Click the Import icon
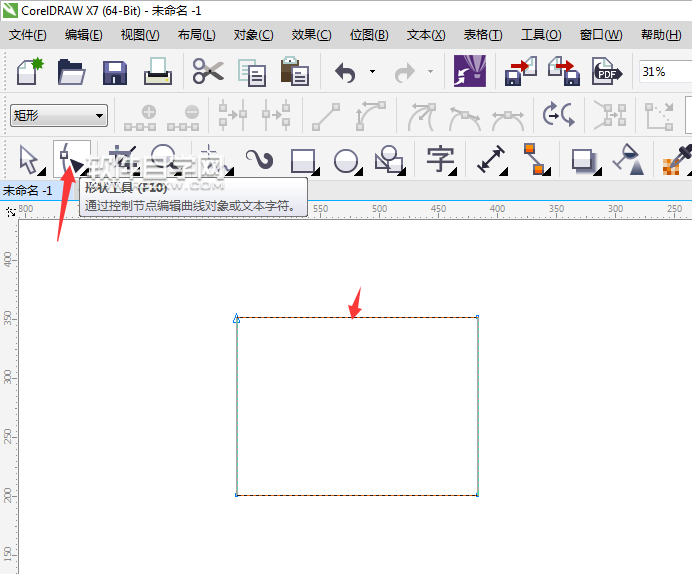Viewport: 692px width, 574px height. pos(521,71)
